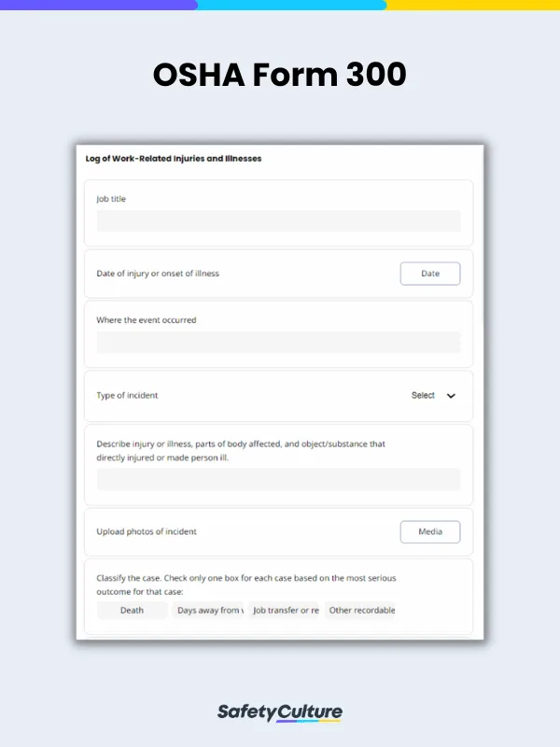
Task: Click the rainbow underline below SafetyCulture
Action: [x=310, y=721]
